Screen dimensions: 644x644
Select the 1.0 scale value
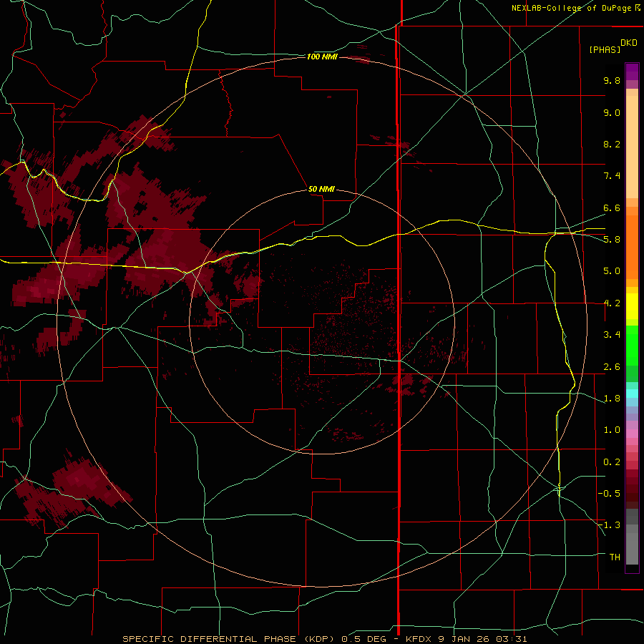point(612,430)
